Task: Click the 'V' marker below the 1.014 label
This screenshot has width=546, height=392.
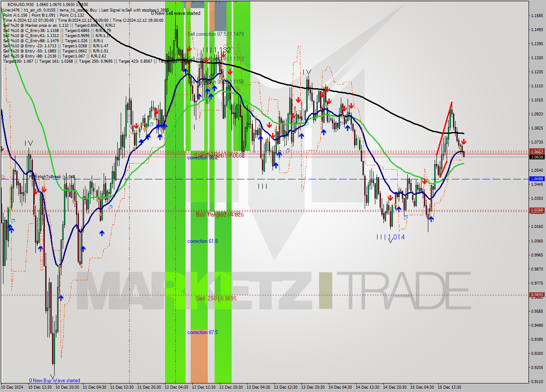Action: (x=390, y=242)
